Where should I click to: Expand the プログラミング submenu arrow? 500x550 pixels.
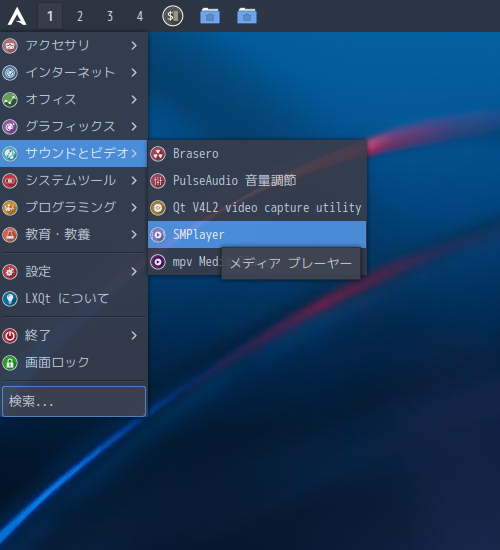tap(134, 208)
